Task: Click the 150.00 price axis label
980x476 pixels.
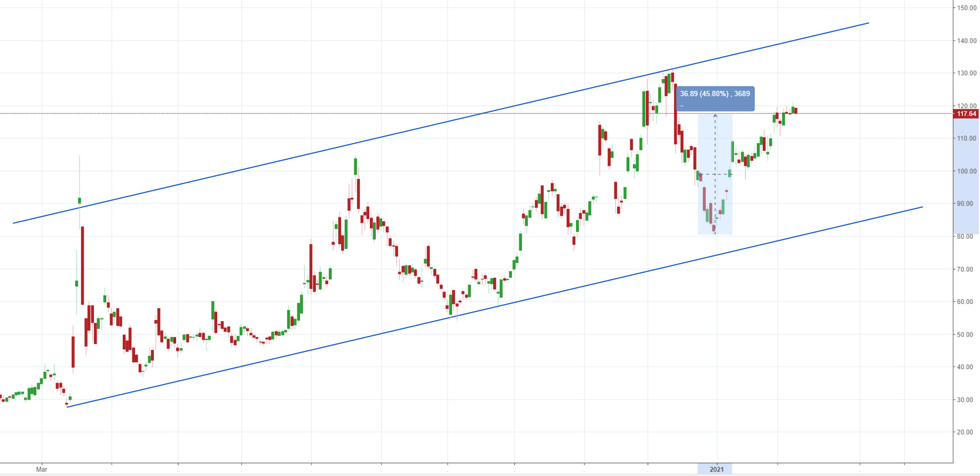Action: point(967,8)
